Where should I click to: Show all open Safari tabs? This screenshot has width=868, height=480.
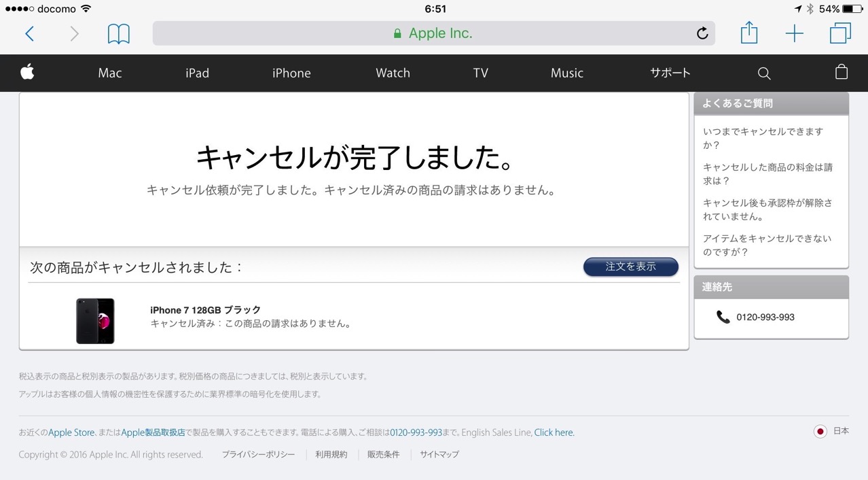[x=840, y=33]
